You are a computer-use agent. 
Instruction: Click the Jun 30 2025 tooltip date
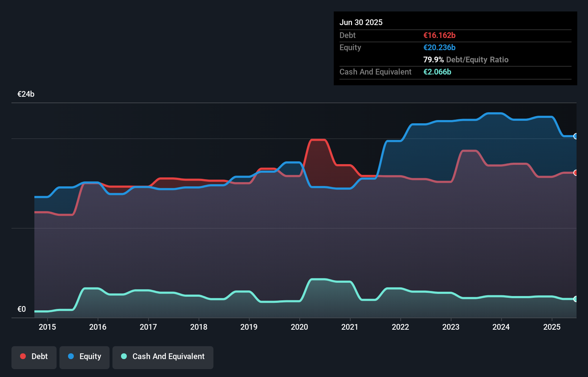tap(361, 22)
